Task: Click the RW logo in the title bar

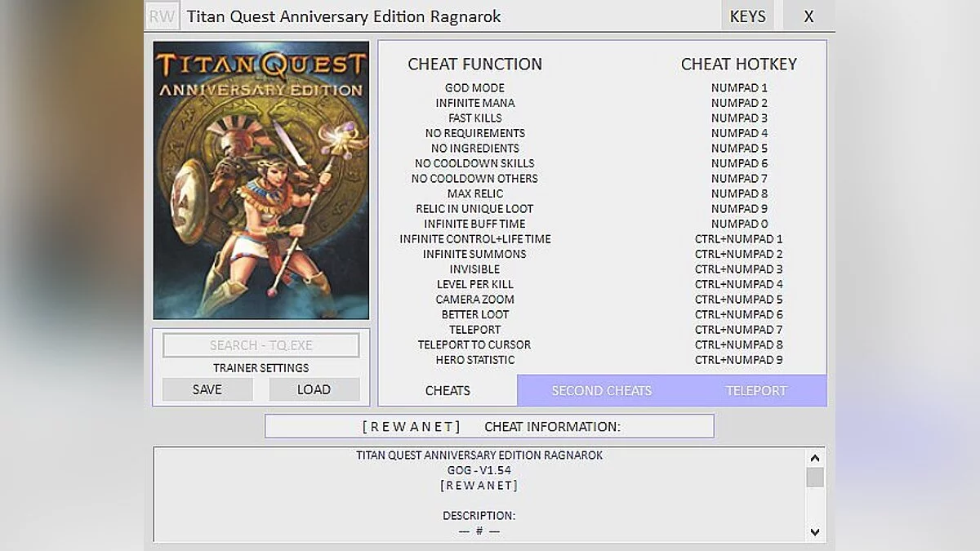Action: [162, 15]
